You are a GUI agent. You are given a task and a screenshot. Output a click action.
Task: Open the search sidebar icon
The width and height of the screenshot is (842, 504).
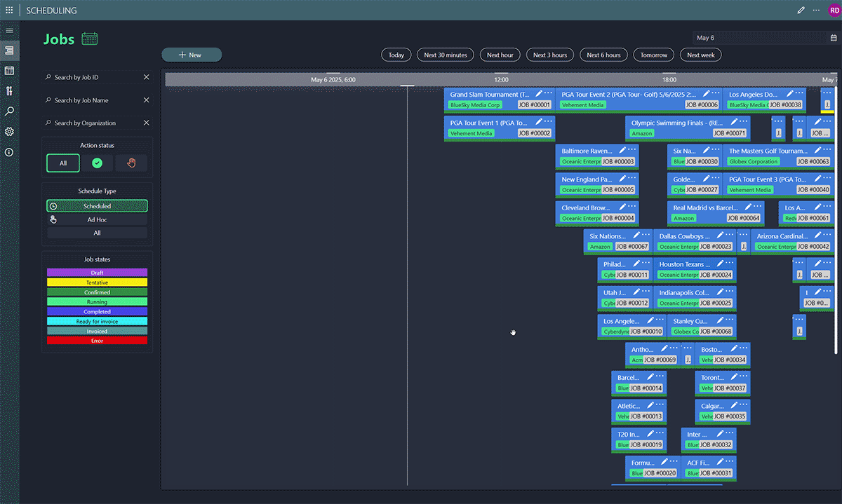[9, 111]
